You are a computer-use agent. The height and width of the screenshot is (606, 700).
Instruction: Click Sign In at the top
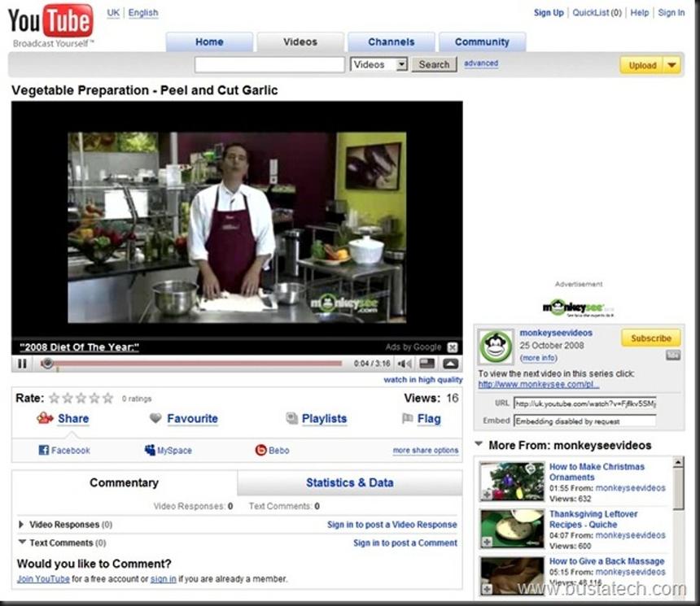(x=671, y=12)
